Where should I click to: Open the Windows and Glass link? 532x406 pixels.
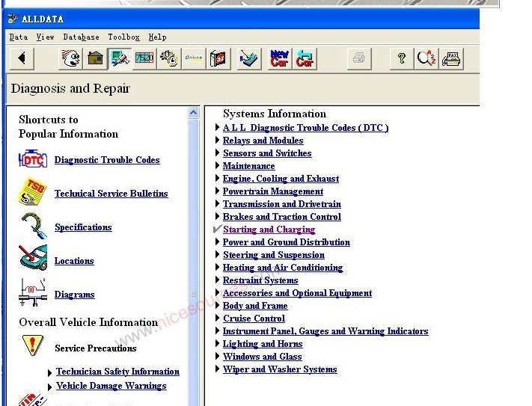pos(263,357)
